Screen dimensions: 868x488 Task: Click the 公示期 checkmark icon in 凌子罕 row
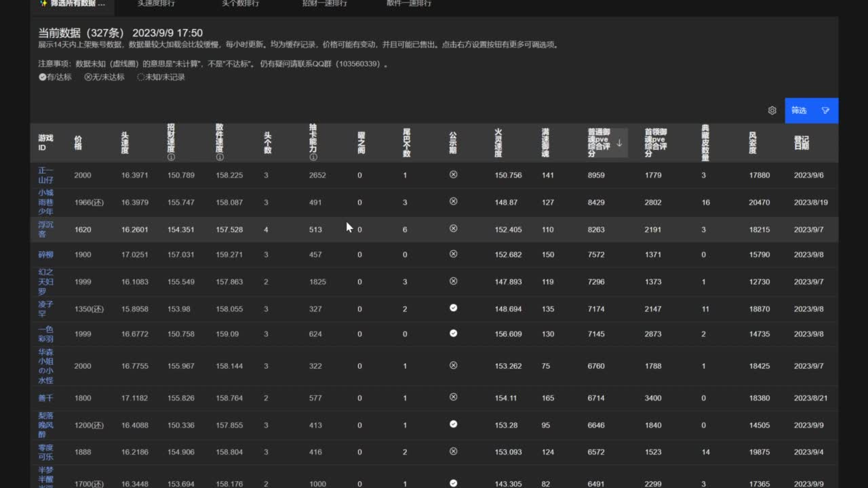(x=454, y=308)
